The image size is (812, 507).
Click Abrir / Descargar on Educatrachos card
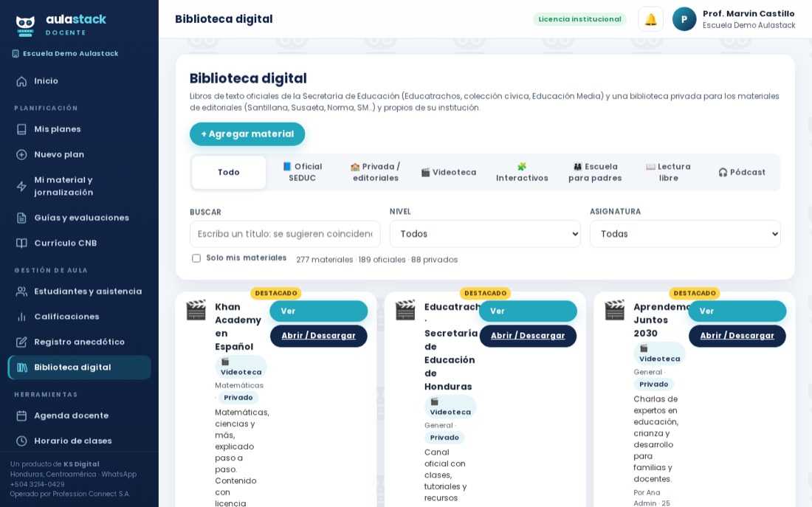(x=528, y=336)
